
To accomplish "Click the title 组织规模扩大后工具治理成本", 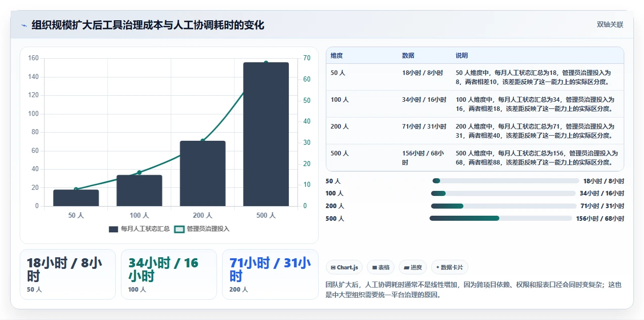I will (148, 25).
